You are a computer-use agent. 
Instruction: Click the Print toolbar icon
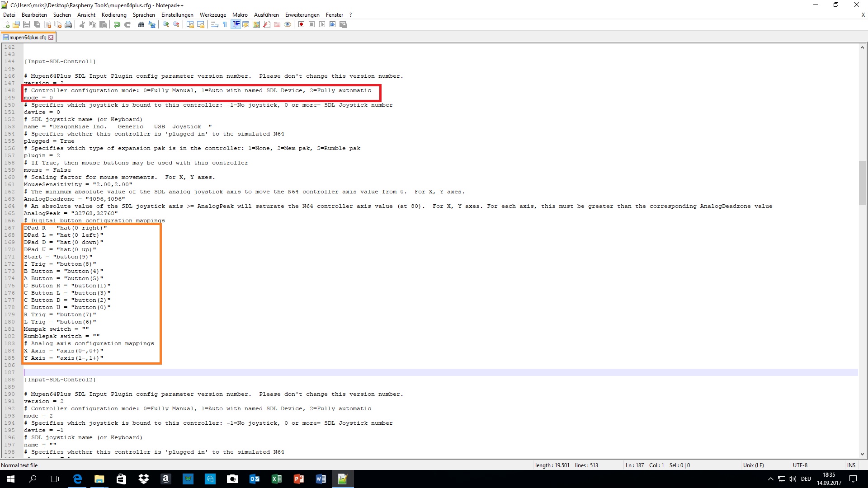click(x=68, y=24)
